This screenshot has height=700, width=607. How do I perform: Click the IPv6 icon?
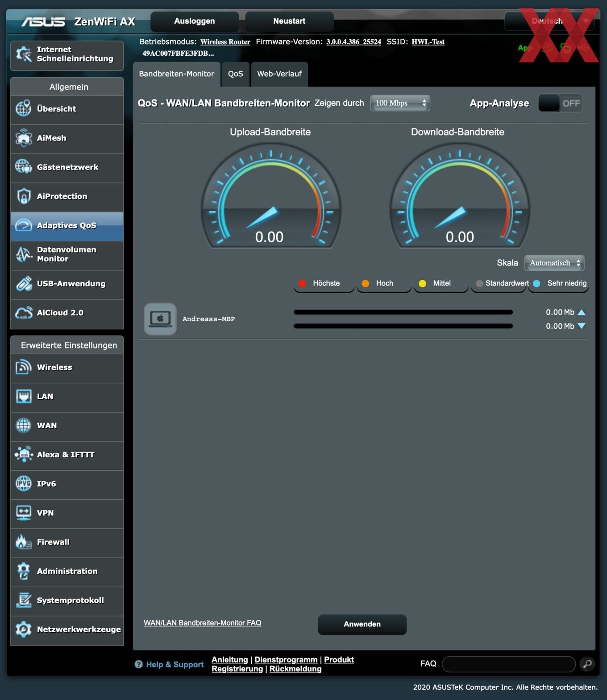tap(24, 483)
